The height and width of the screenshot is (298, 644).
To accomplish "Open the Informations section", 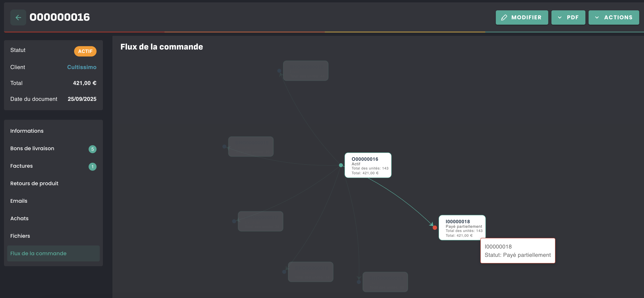I will tap(27, 131).
